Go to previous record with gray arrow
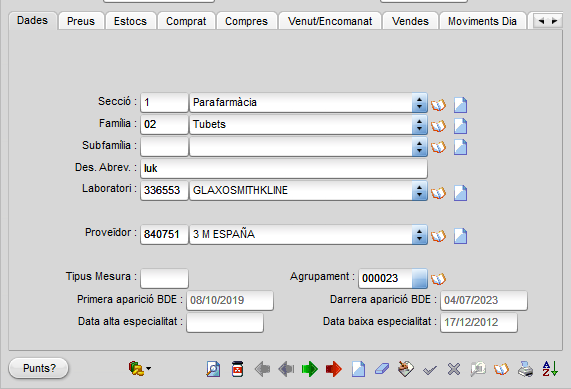Image resolution: width=571 pixels, height=389 pixels. click(x=286, y=369)
